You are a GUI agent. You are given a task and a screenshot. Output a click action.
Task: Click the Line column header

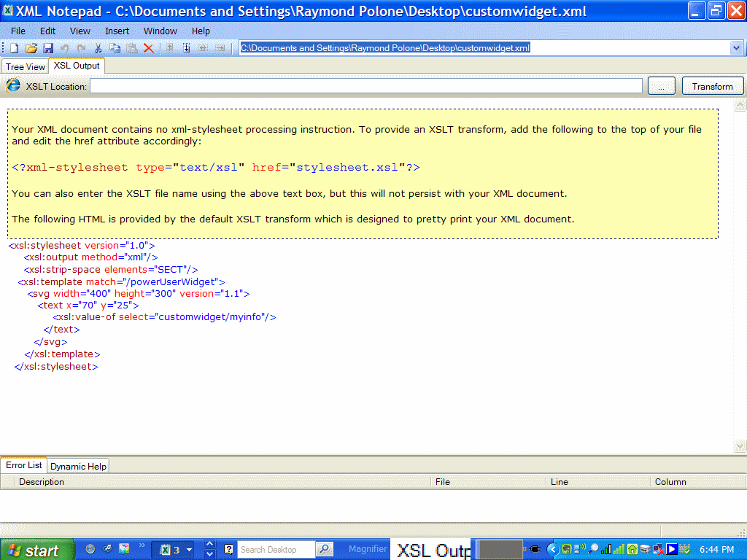tap(598, 482)
